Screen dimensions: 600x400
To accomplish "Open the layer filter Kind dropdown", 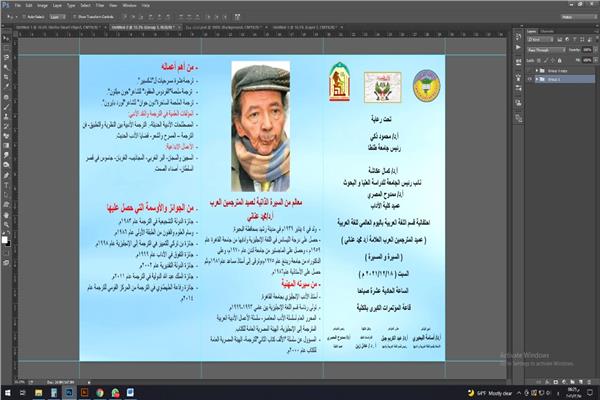I will click(x=541, y=39).
